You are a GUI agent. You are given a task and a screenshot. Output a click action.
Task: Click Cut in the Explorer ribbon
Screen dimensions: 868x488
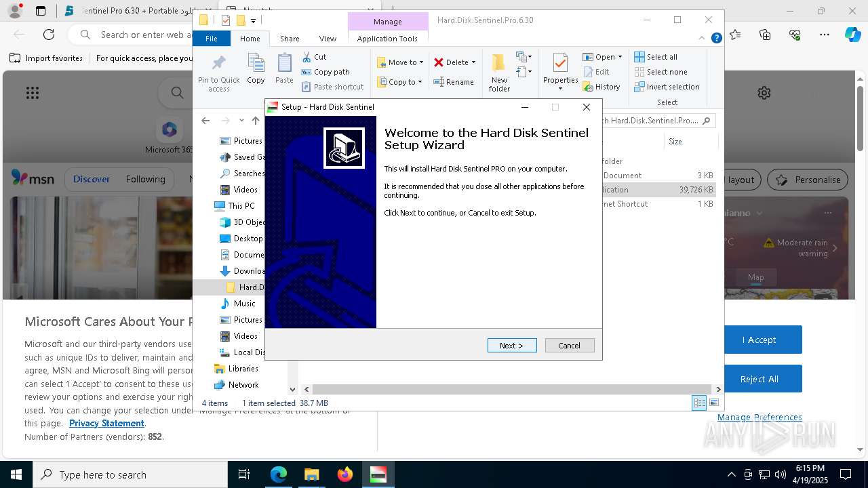coord(315,57)
